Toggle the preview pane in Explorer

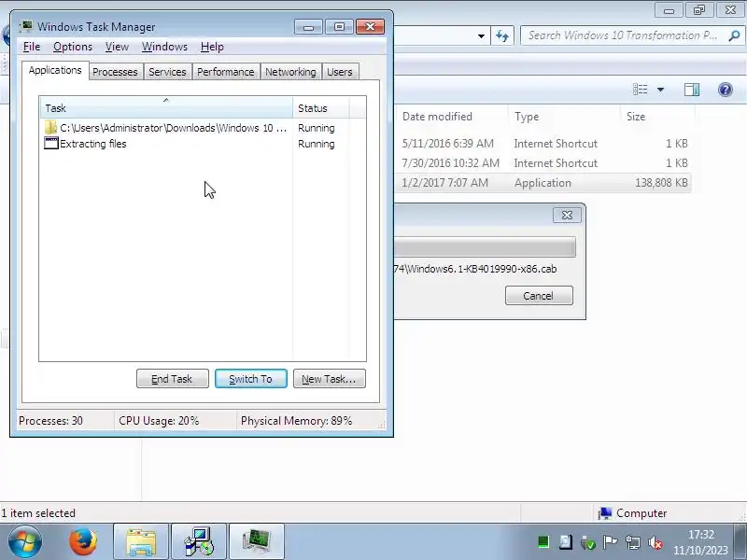(692, 90)
